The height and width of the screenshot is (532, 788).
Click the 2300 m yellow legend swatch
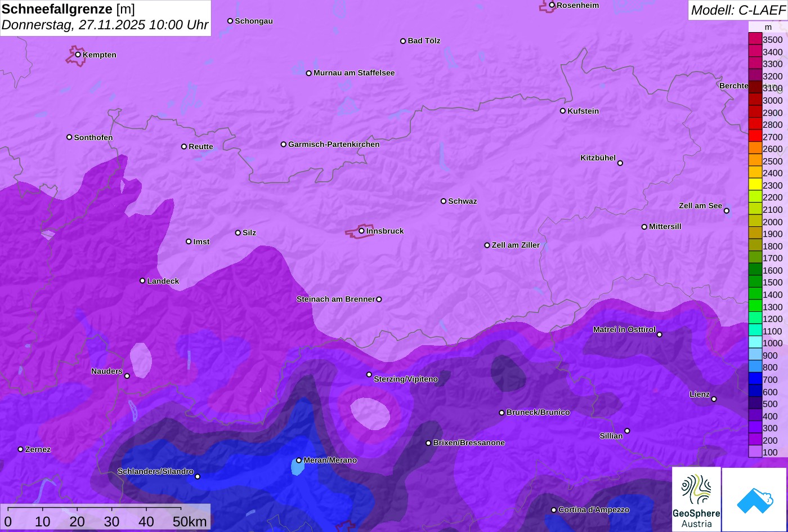coord(755,185)
